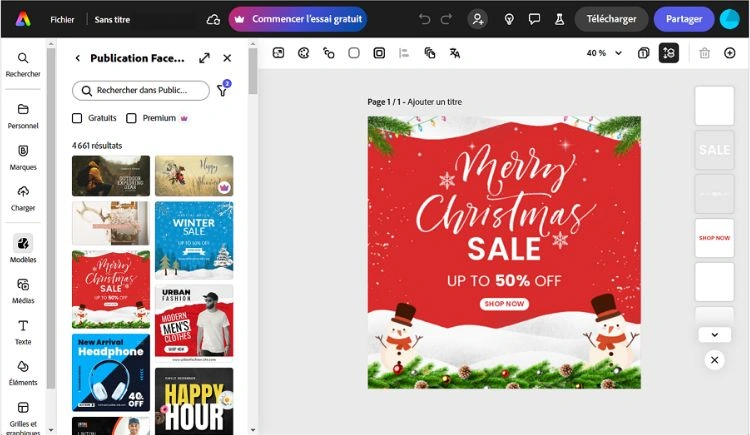Select the SALE layer thumbnail
The image size is (750, 435).
click(714, 150)
